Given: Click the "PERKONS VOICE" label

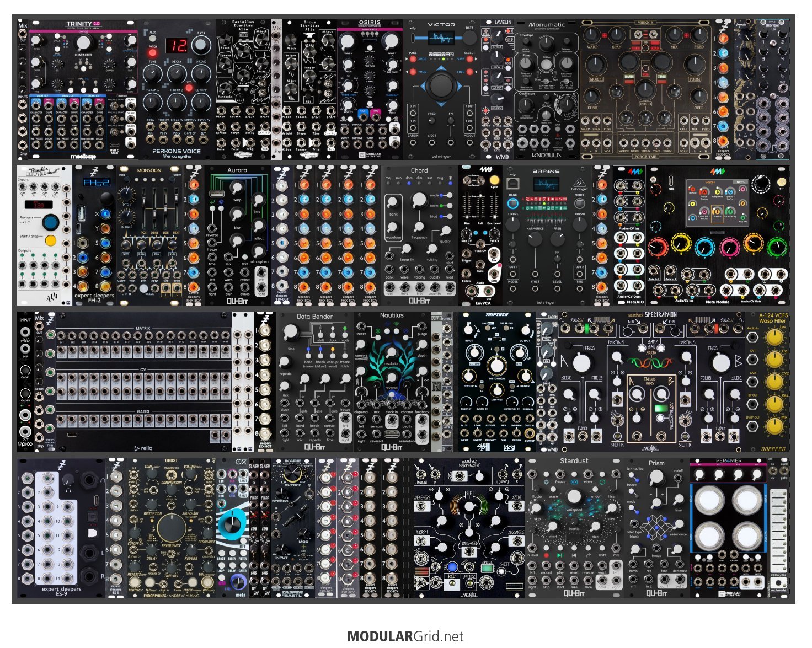Looking at the screenshot, I should (x=177, y=151).
